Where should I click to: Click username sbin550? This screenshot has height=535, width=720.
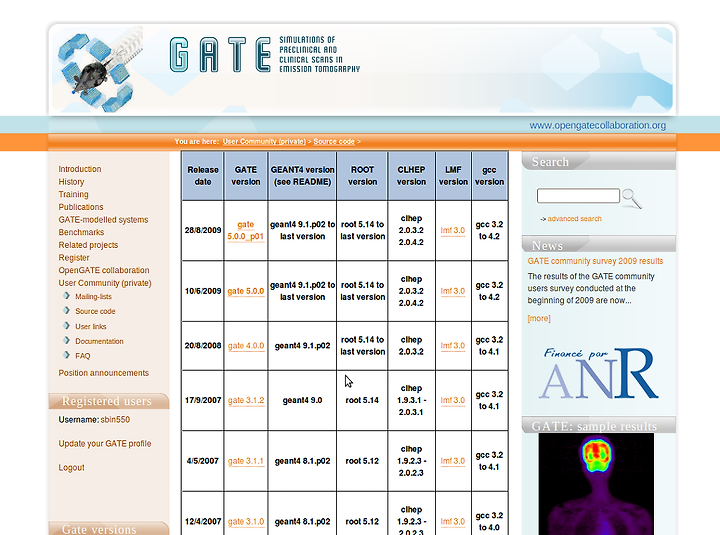click(x=115, y=420)
